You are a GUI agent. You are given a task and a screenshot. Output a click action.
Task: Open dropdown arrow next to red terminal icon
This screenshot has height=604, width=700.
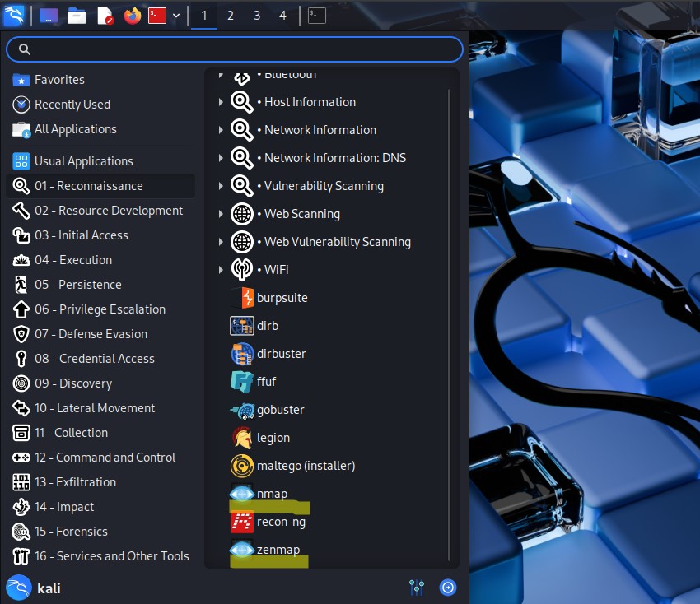[176, 16]
